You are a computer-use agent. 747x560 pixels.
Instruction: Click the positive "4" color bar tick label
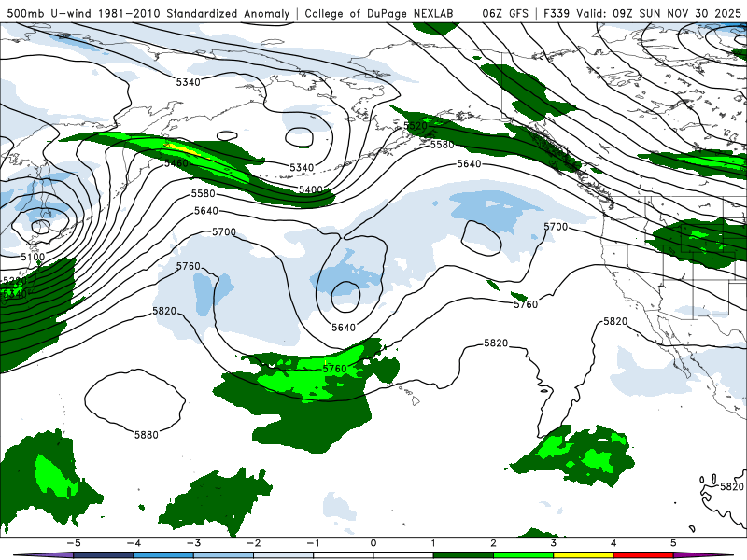[x=613, y=543]
